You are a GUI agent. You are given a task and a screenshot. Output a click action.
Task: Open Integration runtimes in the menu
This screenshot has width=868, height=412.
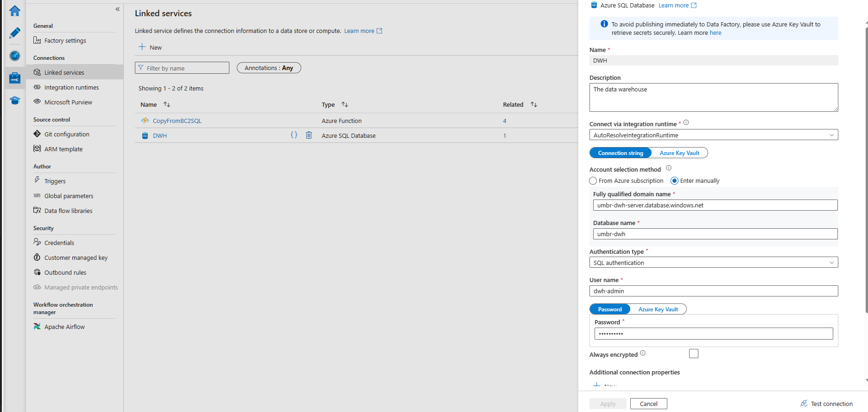[71, 87]
